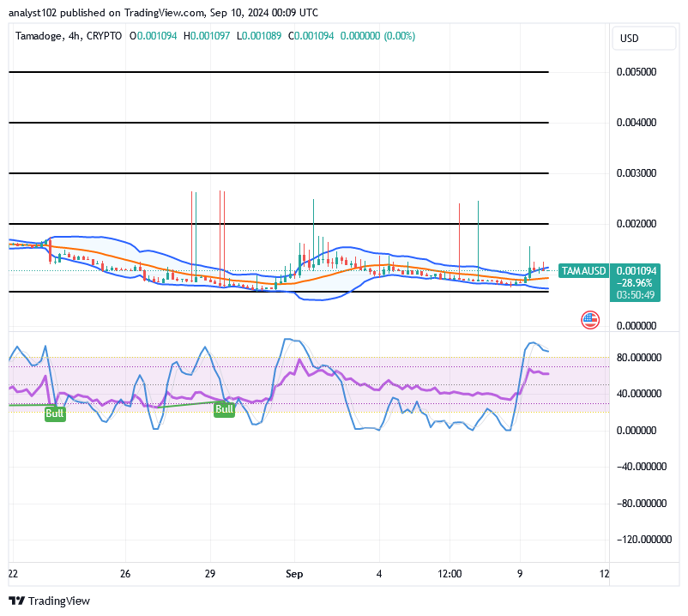Screen dimensions: 688x616
Task: Click the open value O0.001094
Action: (x=154, y=36)
